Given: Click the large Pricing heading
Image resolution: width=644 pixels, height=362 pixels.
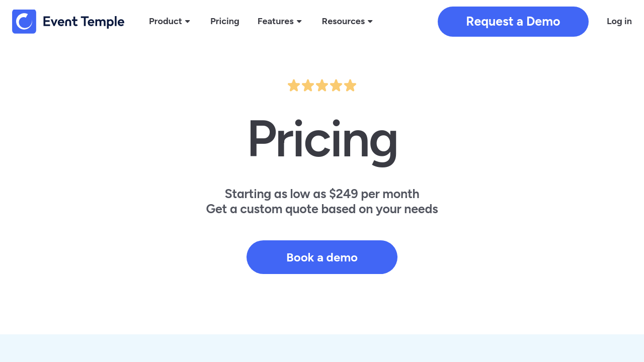Looking at the screenshot, I should 322,139.
